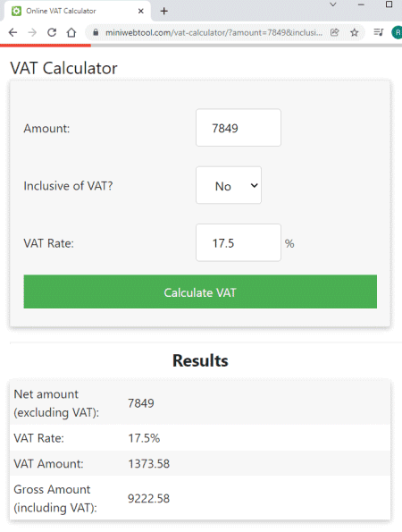Screen dimensions: 402x532
Task: Open the tab search chevron
Action: (x=333, y=4)
